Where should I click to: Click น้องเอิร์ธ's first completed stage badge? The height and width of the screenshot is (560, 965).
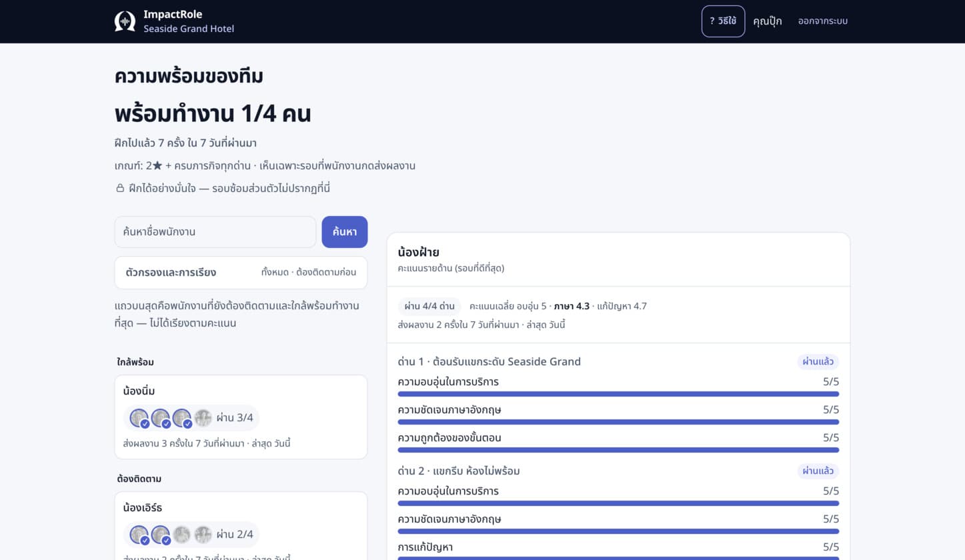pyautogui.click(x=139, y=535)
